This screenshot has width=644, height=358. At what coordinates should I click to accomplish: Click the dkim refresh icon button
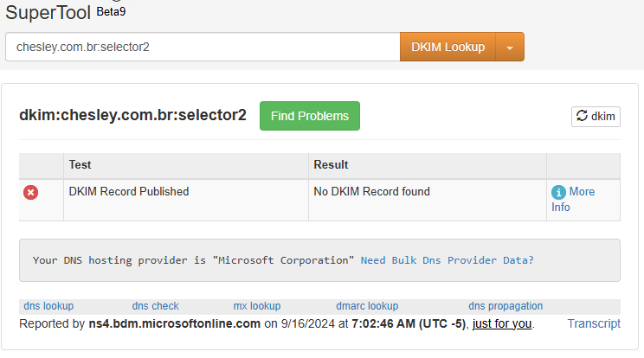coord(596,116)
